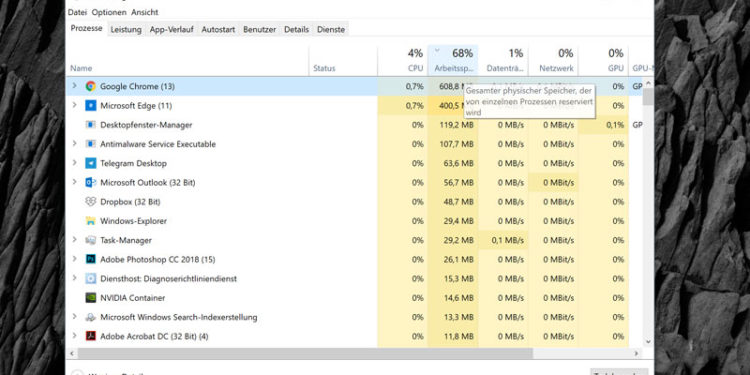
Task: Switch to the App-Verlauf tab
Action: click(172, 29)
